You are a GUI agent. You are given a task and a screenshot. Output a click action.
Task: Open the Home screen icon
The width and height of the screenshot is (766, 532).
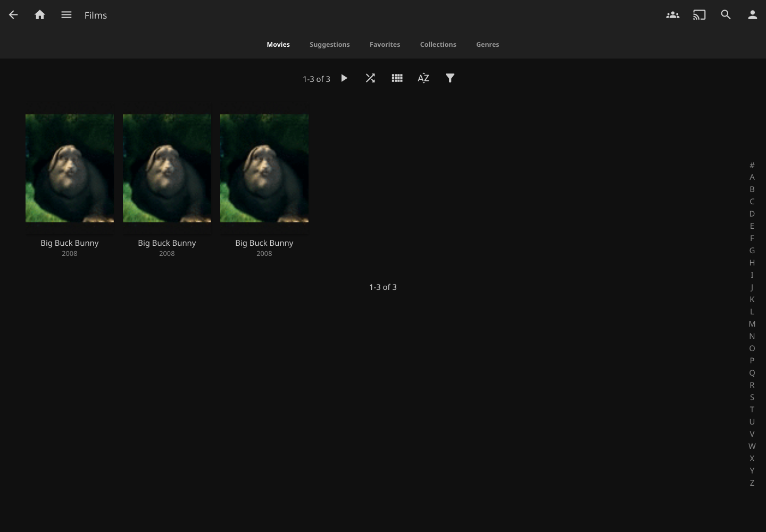[40, 15]
